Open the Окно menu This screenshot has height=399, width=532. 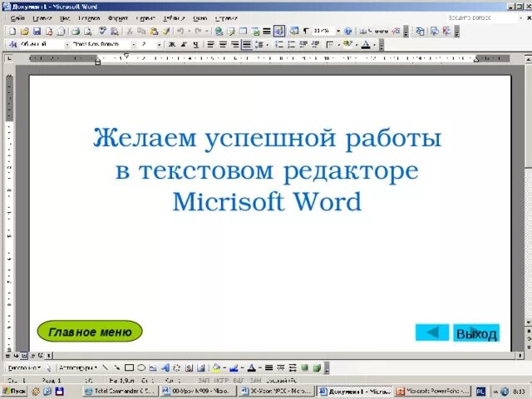200,18
